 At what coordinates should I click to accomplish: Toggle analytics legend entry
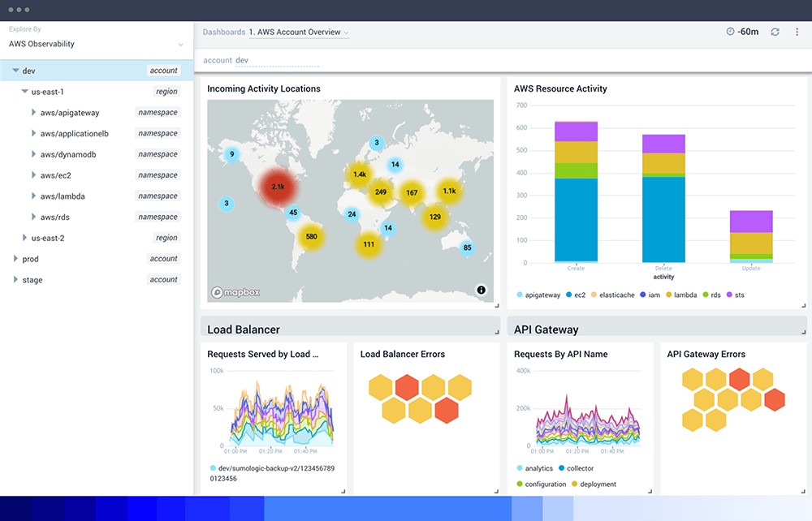click(535, 468)
